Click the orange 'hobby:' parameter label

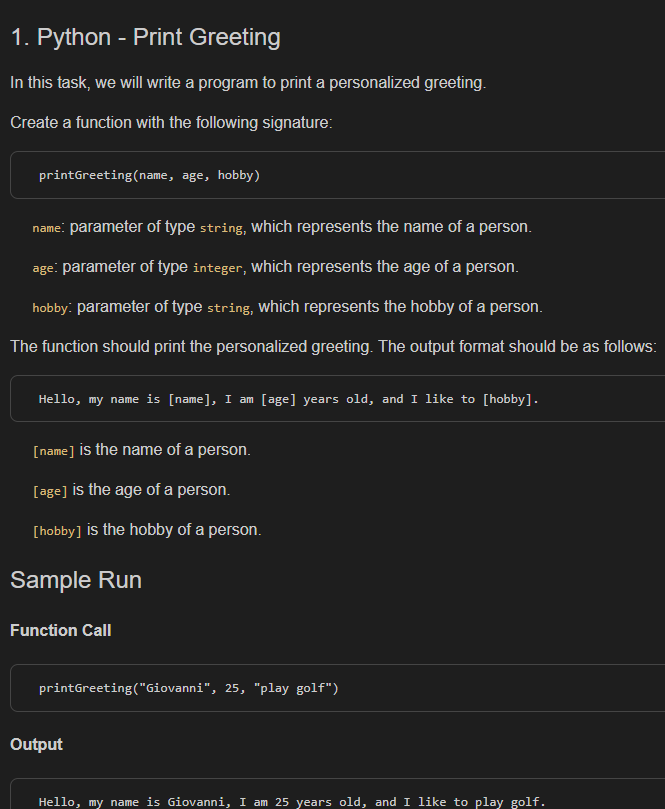point(50,308)
